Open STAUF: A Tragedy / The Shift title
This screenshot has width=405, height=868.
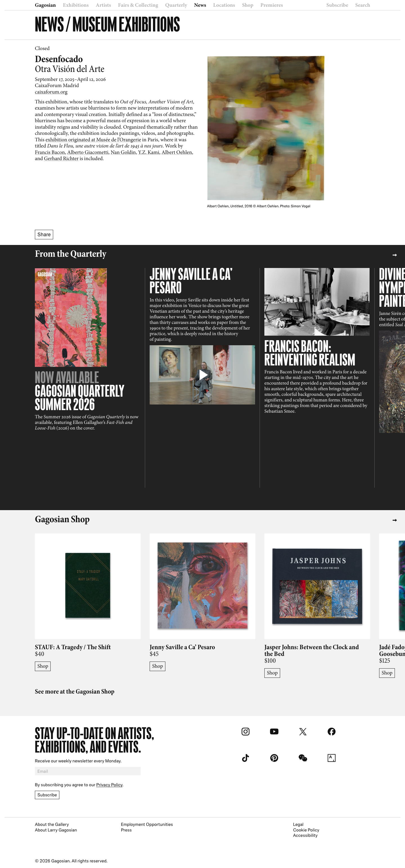click(x=73, y=647)
